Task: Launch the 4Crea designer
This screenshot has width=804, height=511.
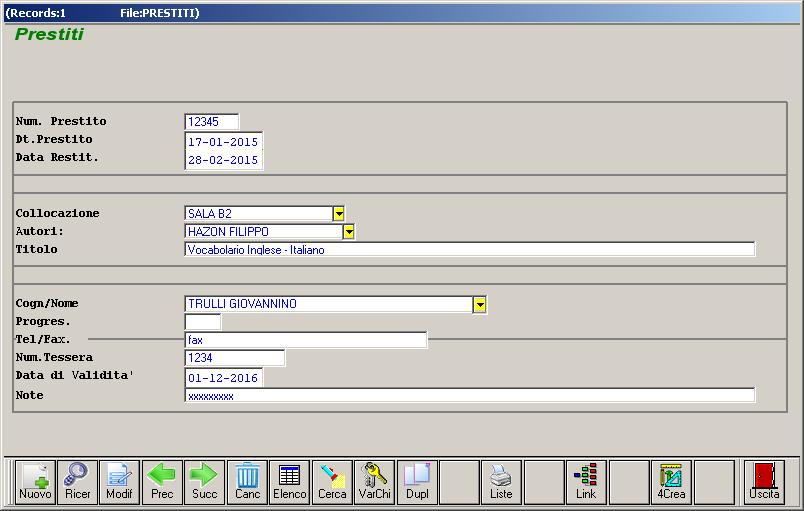Action: 671,482
